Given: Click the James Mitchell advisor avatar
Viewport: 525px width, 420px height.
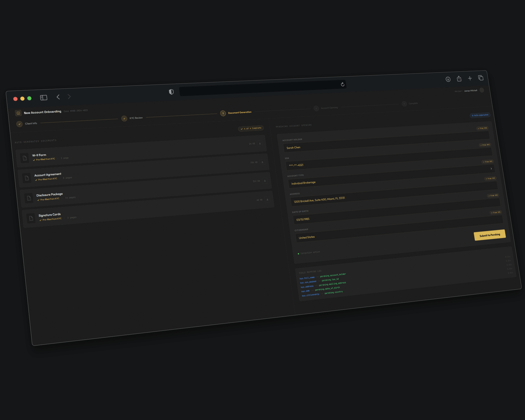Looking at the screenshot, I should (x=482, y=90).
